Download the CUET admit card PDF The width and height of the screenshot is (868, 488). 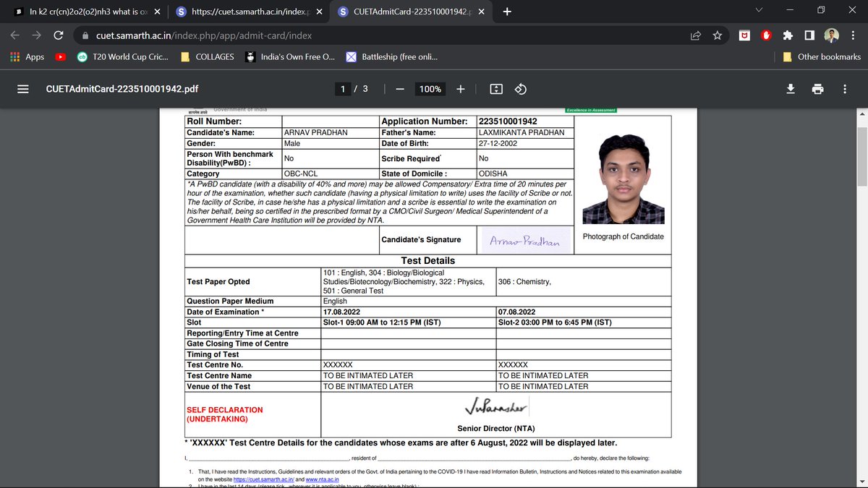(x=791, y=89)
